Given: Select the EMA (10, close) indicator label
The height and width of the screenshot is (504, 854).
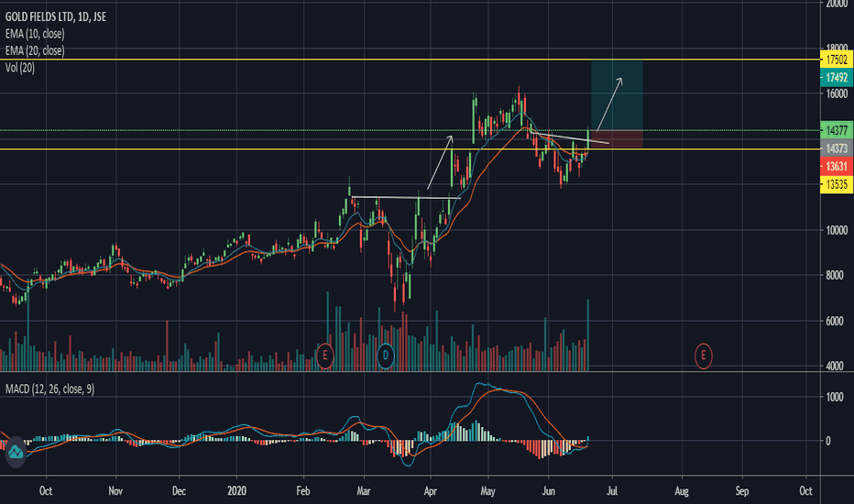Looking at the screenshot, I should coord(35,34).
